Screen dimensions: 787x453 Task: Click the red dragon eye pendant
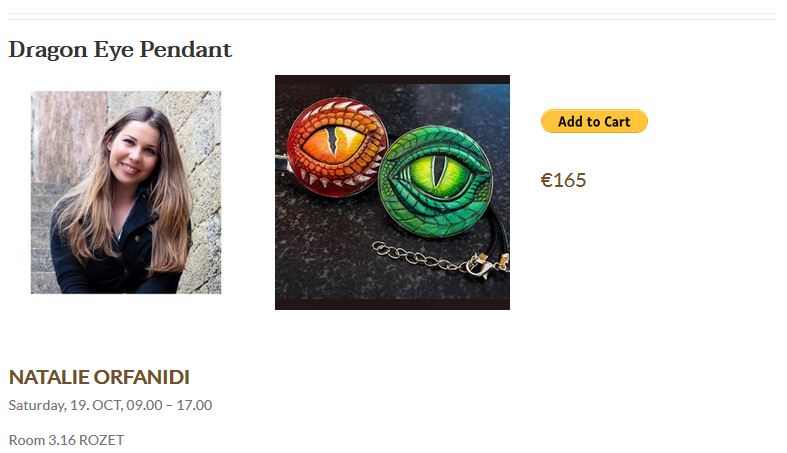pyautogui.click(x=337, y=147)
